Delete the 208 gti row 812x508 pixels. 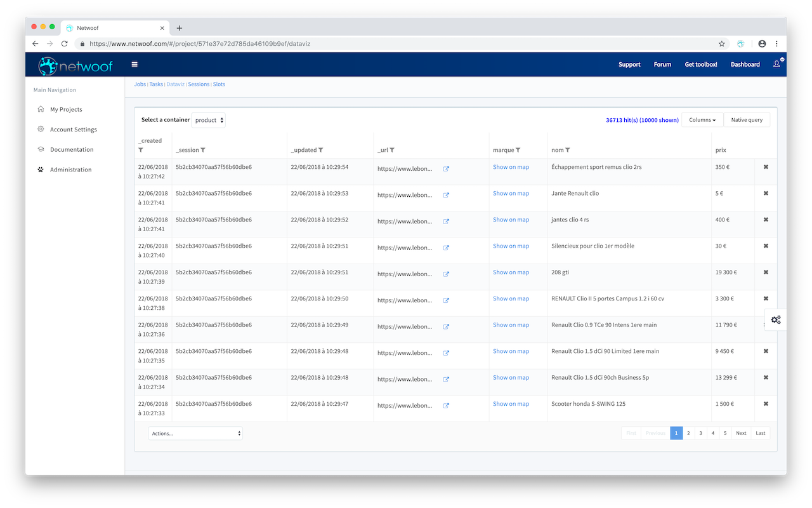pos(766,272)
